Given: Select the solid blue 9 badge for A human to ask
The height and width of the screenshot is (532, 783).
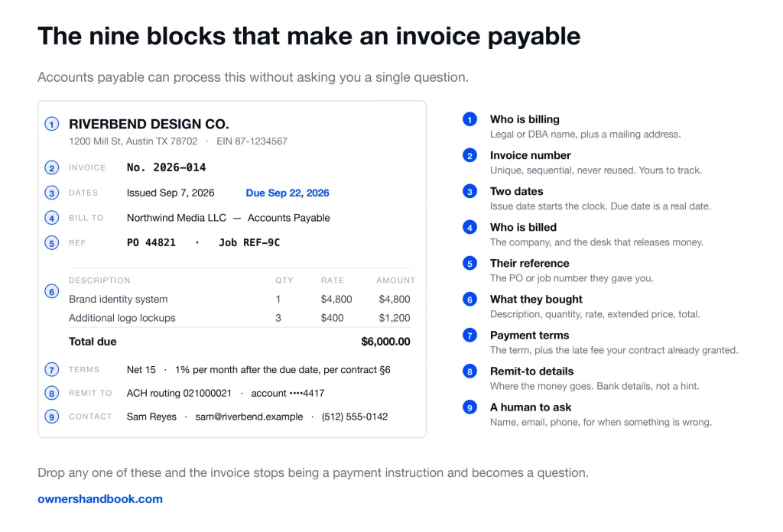Looking at the screenshot, I should point(469,407).
